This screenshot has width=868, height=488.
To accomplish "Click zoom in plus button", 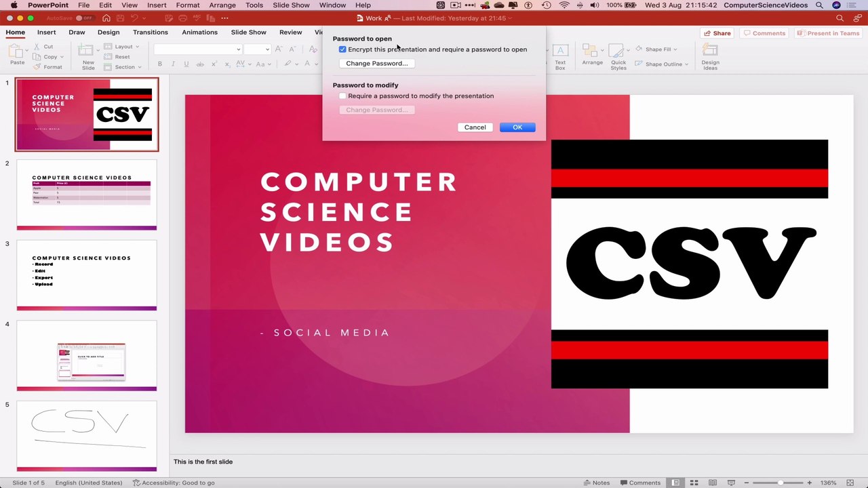I will tap(809, 483).
